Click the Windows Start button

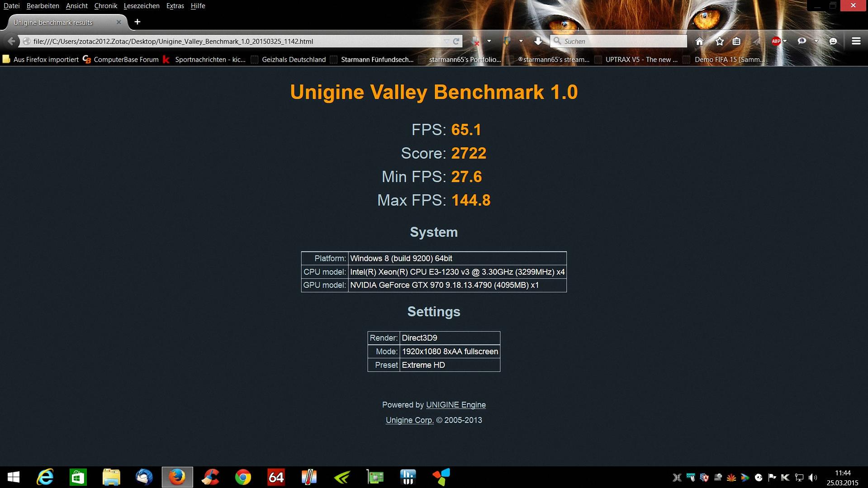pyautogui.click(x=14, y=477)
